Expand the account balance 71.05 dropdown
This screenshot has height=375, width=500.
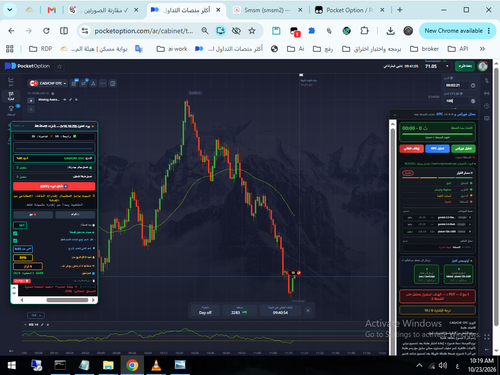click(x=447, y=66)
